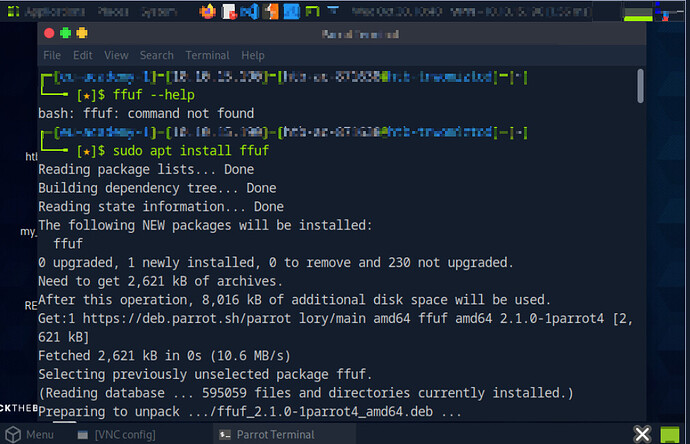Viewport: 690px width, 444px height.
Task: Click the yellow plus window button
Action: (x=82, y=33)
